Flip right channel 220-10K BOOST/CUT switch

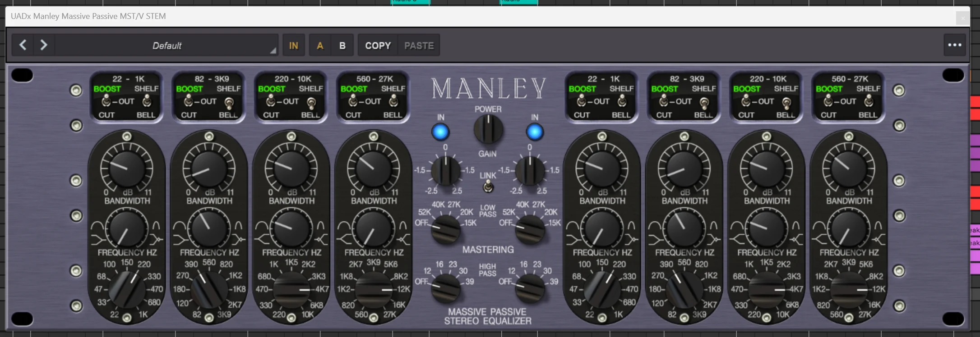[746, 100]
